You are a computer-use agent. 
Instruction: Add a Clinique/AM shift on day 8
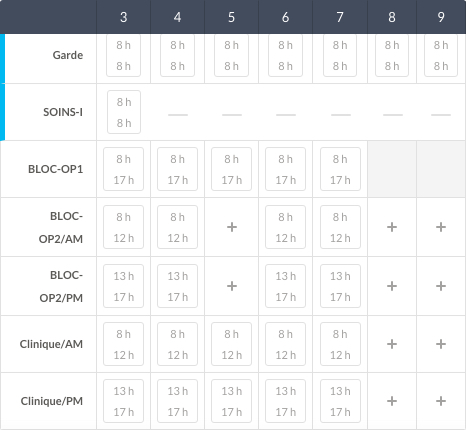point(392,344)
